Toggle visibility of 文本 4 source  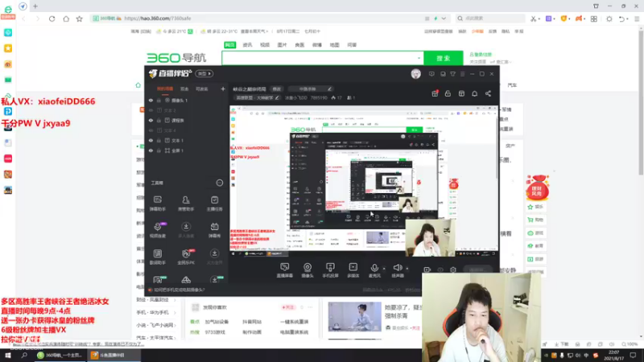click(151, 130)
